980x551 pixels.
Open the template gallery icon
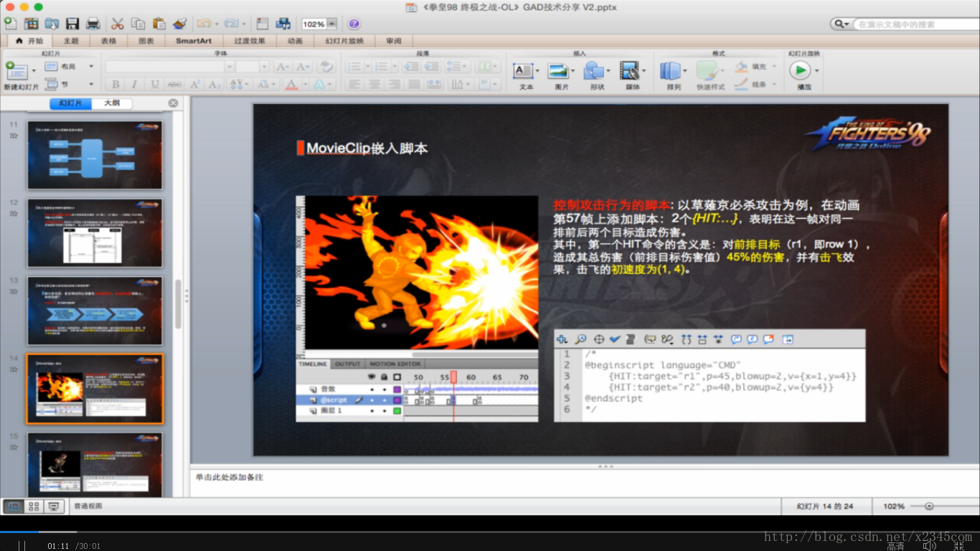coord(32,24)
